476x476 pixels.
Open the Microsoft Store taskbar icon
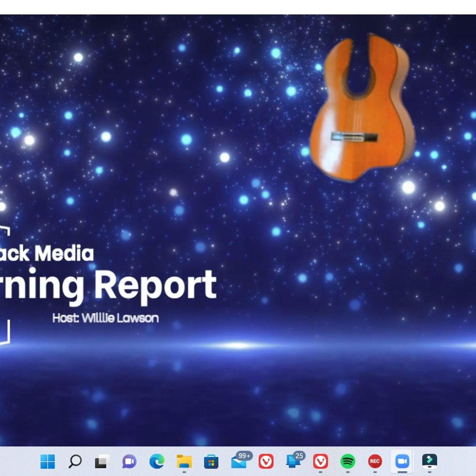[x=211, y=461]
